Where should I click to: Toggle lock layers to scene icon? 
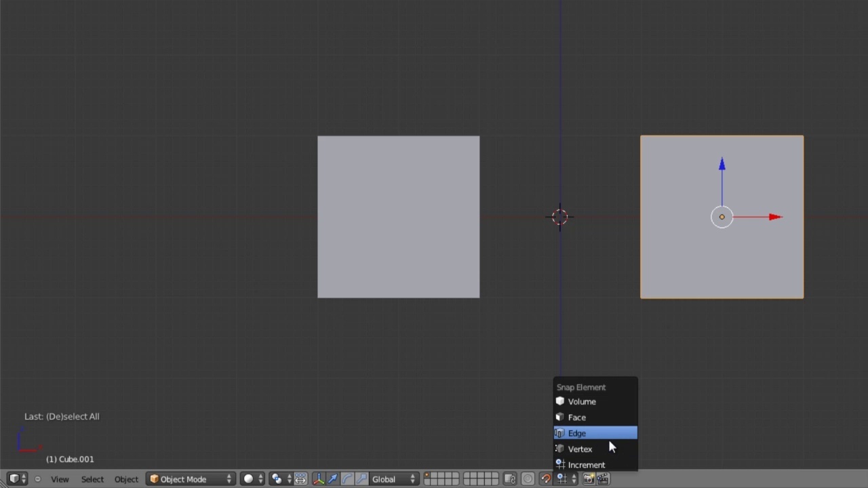pyautogui.click(x=510, y=479)
